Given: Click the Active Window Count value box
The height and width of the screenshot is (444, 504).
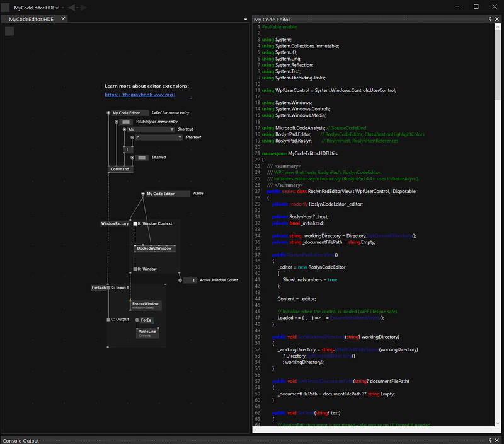Looking at the screenshot, I should [189, 280].
